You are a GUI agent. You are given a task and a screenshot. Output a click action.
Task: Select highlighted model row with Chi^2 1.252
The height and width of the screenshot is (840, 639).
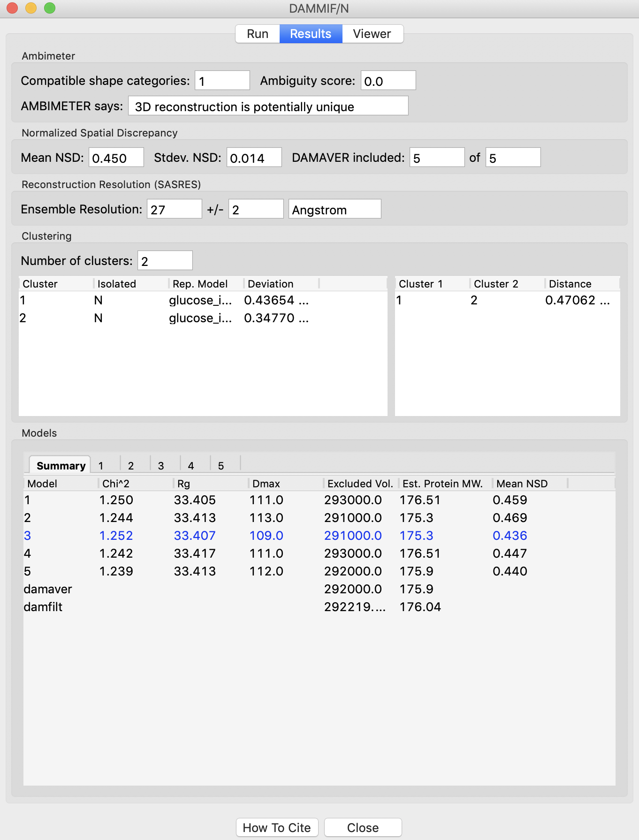pyautogui.click(x=319, y=536)
